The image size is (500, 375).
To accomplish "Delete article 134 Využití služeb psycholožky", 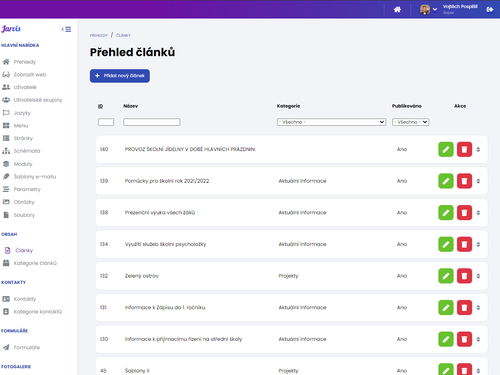I will coord(464,244).
